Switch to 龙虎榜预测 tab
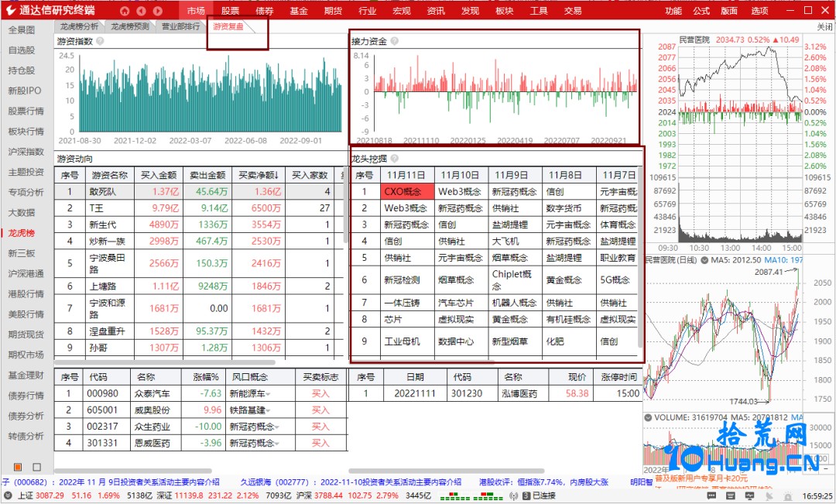This screenshot has height=504, width=836. (130, 26)
